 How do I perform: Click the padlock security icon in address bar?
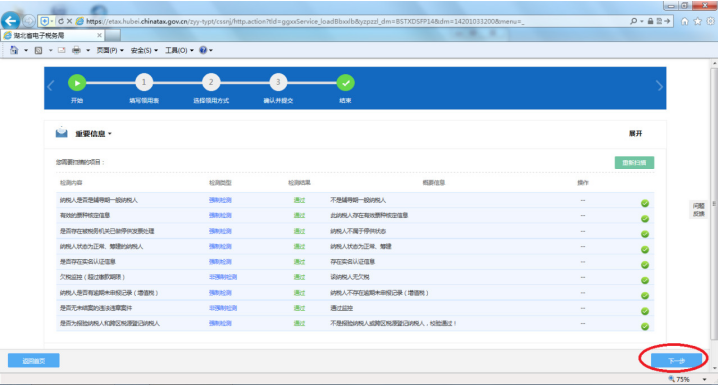pos(650,21)
